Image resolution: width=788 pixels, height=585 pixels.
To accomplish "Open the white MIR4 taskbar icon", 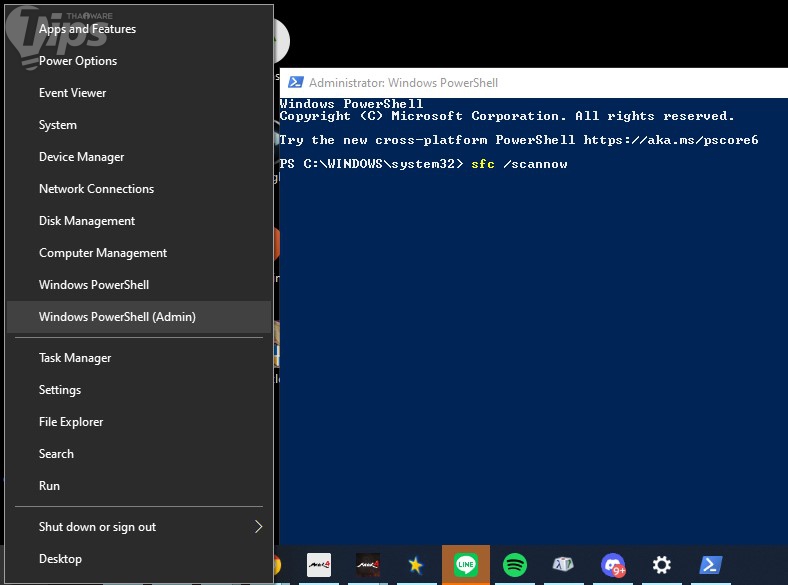I will point(319,565).
